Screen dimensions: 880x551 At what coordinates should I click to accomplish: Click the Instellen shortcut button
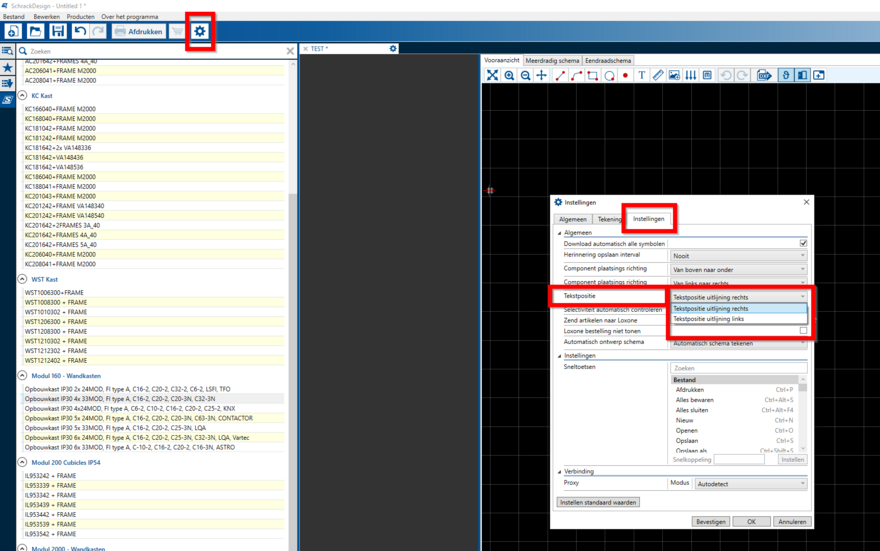click(x=792, y=460)
